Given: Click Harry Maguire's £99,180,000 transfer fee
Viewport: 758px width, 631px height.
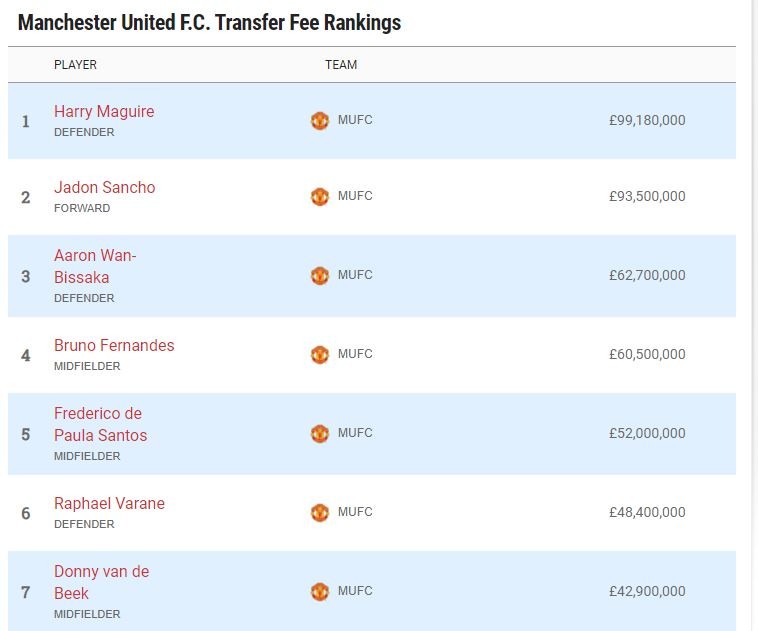Looking at the screenshot, I should (647, 121).
